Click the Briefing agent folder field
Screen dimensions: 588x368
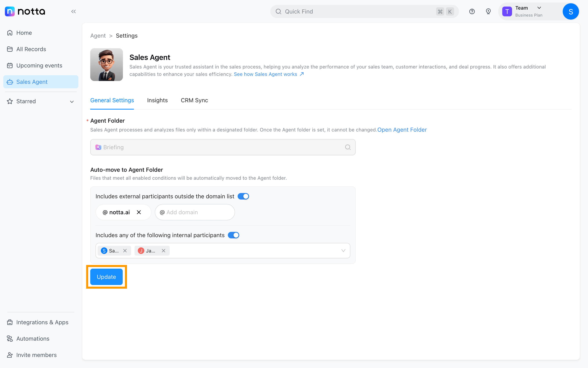tap(223, 147)
